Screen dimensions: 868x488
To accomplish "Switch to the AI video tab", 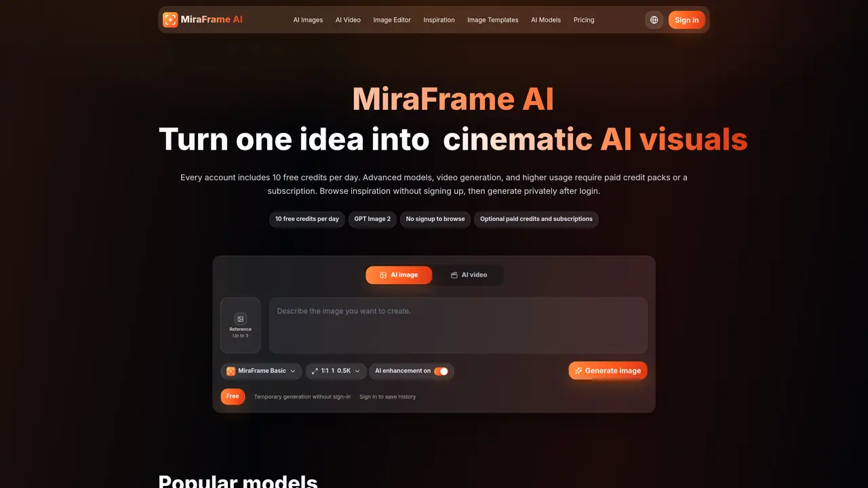I will (x=469, y=275).
